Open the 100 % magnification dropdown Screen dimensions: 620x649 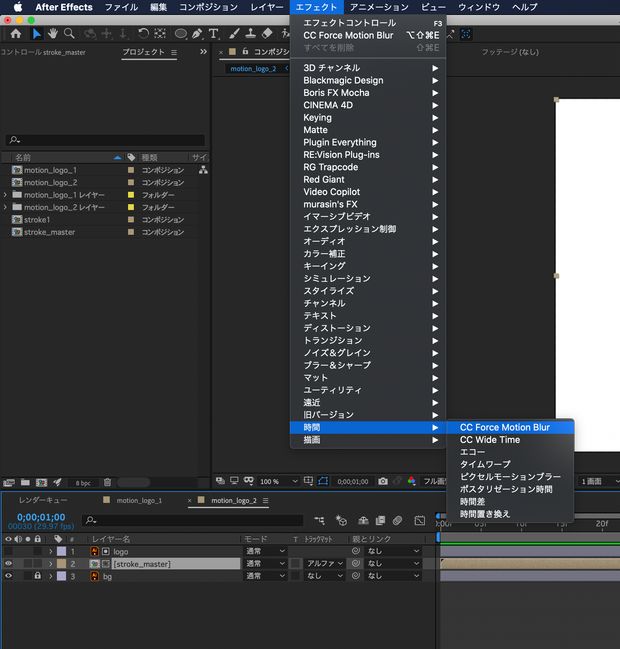point(278,481)
